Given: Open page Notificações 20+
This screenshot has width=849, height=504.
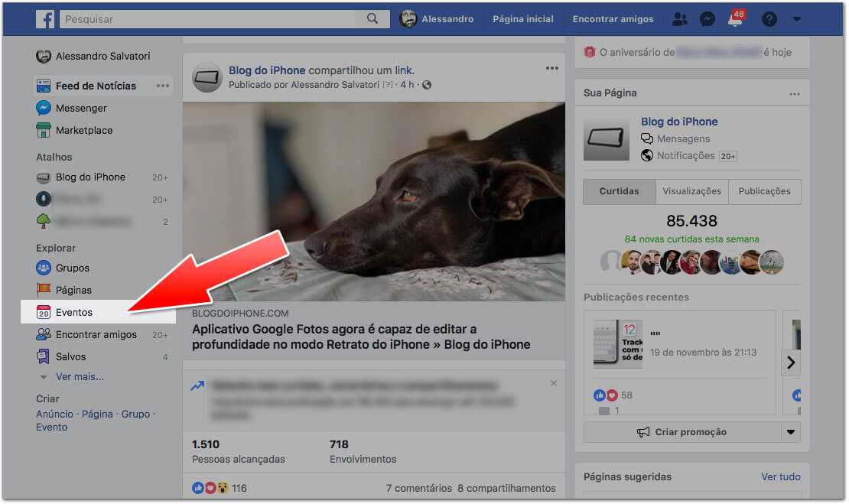Looking at the screenshot, I should pos(688,155).
